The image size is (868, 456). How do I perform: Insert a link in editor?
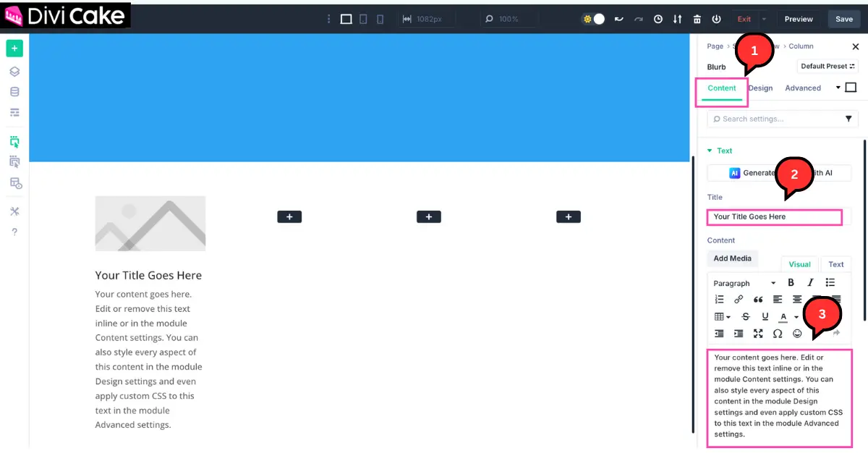click(739, 299)
